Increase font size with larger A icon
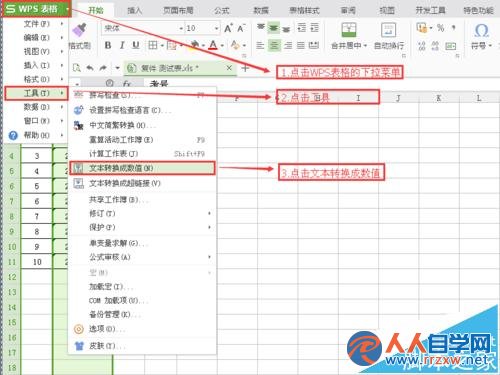 pos(228,28)
